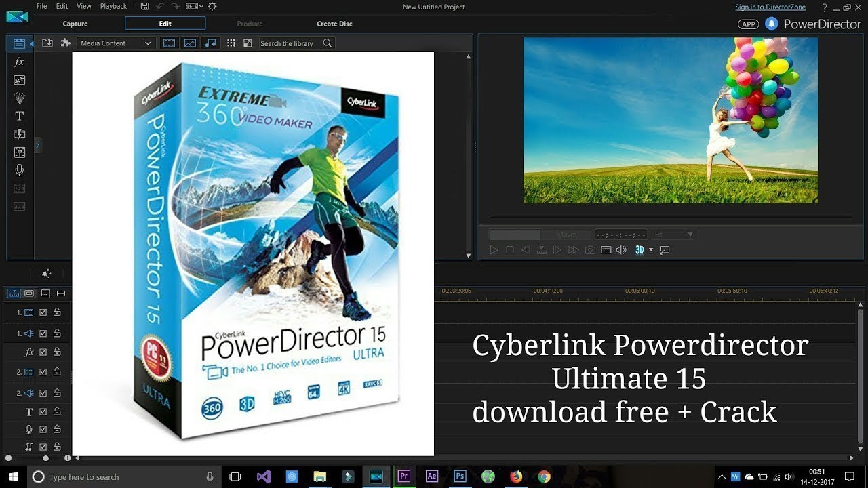Play the preview

[494, 250]
